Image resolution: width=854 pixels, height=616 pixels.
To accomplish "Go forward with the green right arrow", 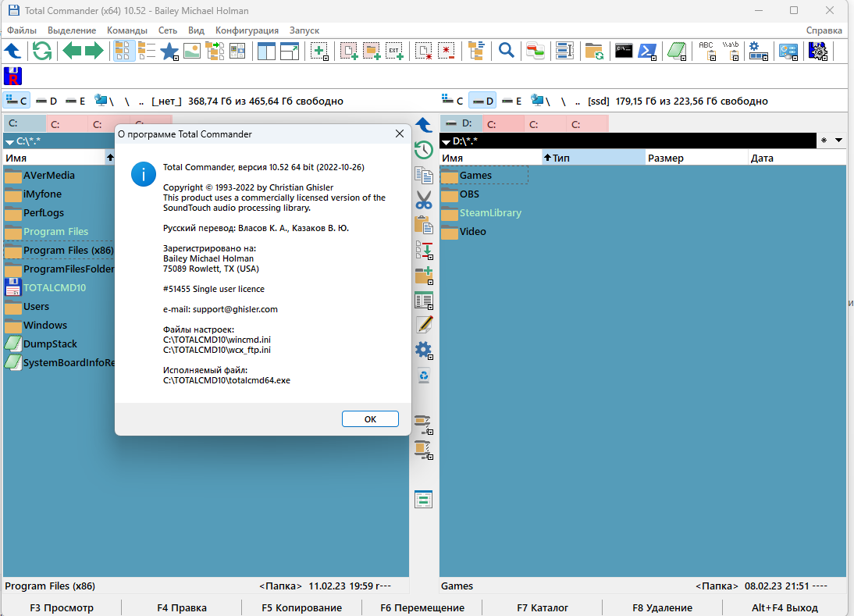I will point(94,52).
